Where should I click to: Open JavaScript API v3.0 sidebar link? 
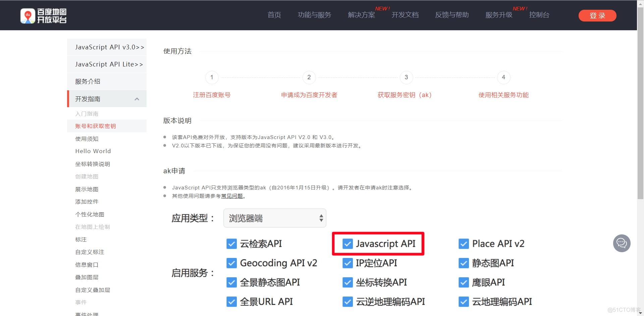(x=107, y=47)
